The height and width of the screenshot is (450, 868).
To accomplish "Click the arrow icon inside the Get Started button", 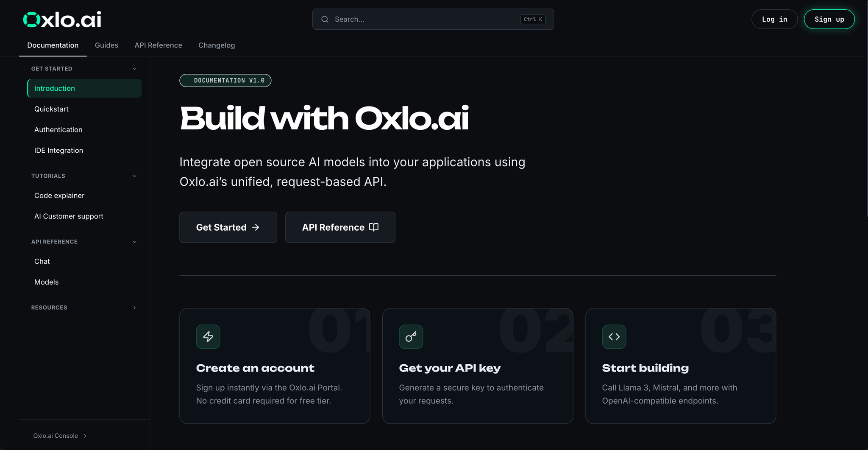I will [x=256, y=227].
